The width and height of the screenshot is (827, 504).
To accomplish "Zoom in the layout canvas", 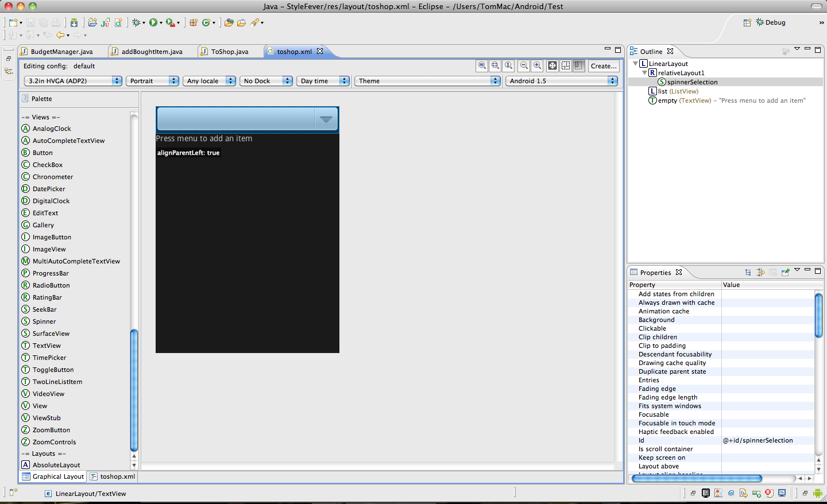I will [x=537, y=65].
